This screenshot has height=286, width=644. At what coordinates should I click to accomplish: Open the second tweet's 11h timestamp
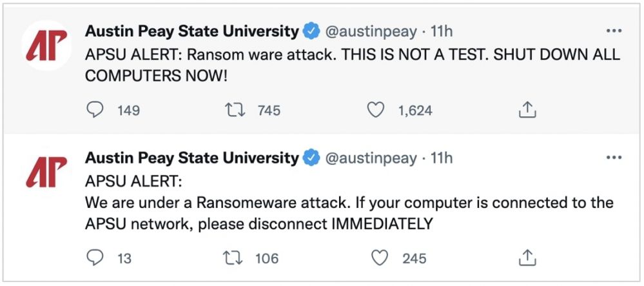click(442, 158)
